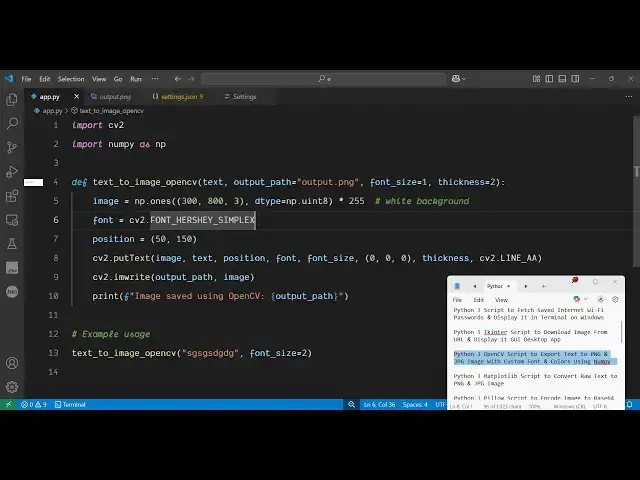This screenshot has height=480, width=640.
Task: Open the account icon in Notepad
Action: click(x=600, y=299)
